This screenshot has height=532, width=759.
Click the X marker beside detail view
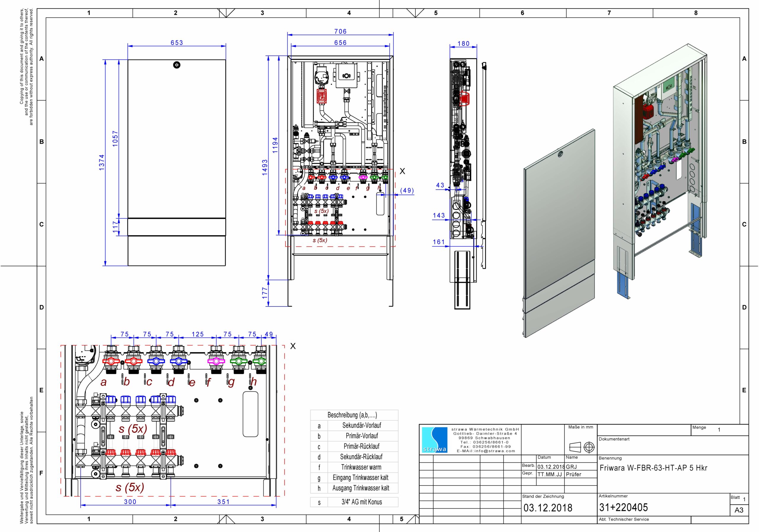click(x=293, y=346)
